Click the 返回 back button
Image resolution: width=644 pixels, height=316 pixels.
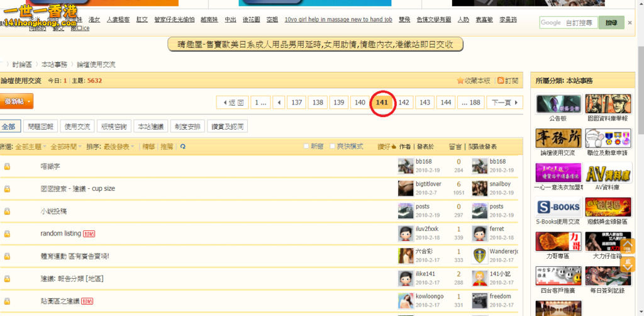click(x=233, y=103)
